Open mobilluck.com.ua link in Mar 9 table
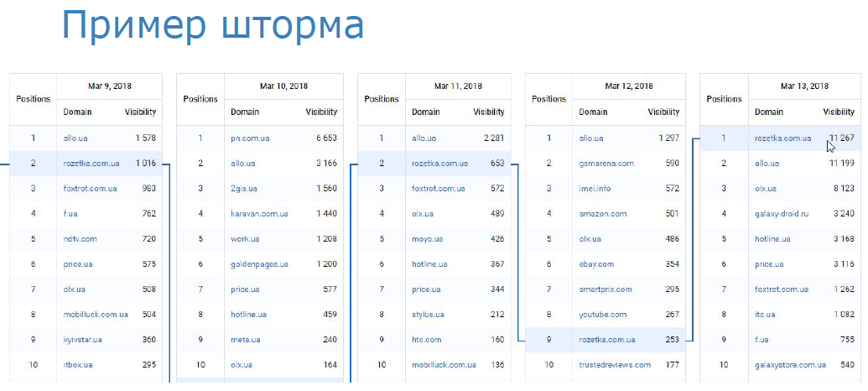The image size is (868, 391). click(x=96, y=314)
